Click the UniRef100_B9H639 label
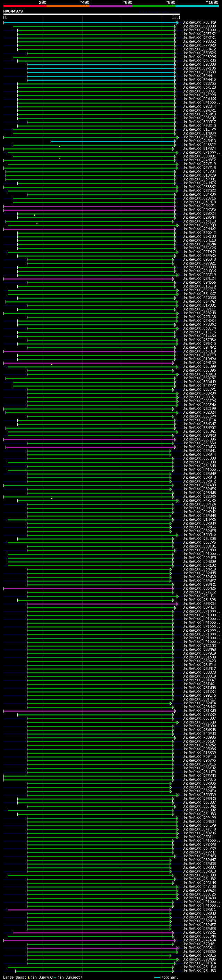This screenshot has height=980, width=222. pos(199,72)
